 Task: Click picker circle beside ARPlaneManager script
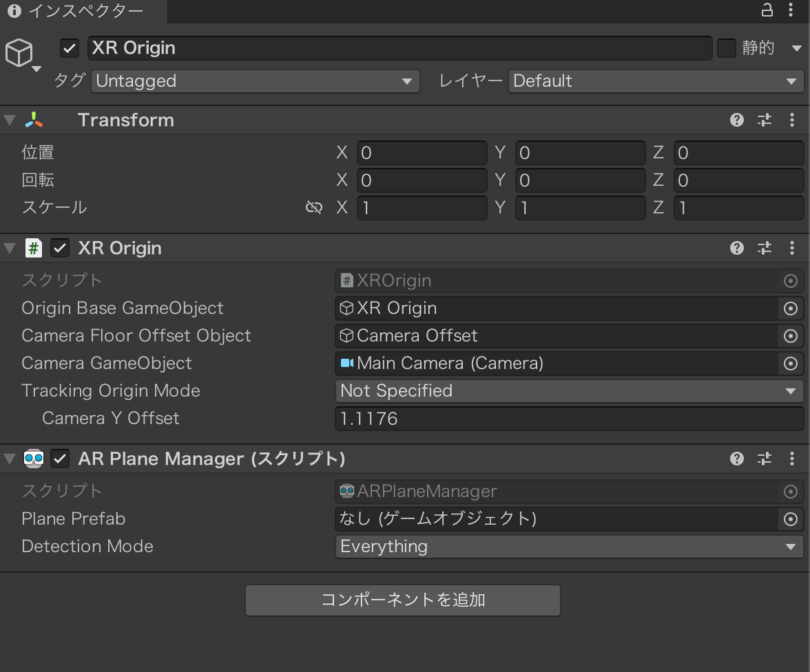tap(791, 492)
